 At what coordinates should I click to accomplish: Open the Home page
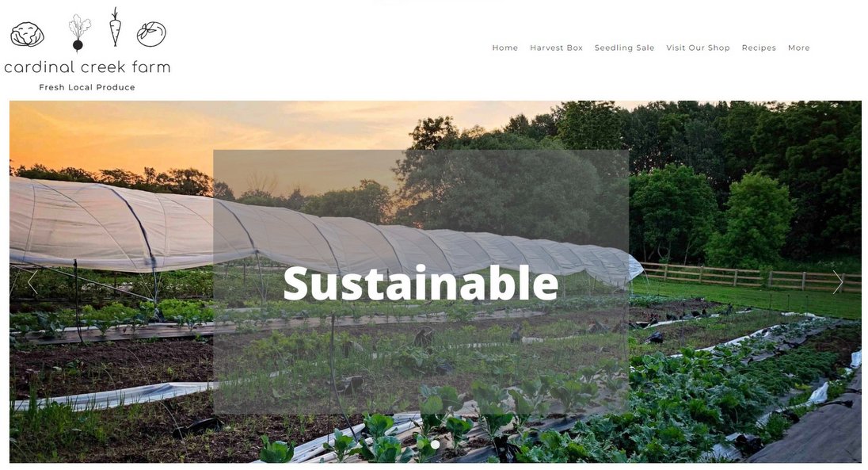(x=504, y=48)
